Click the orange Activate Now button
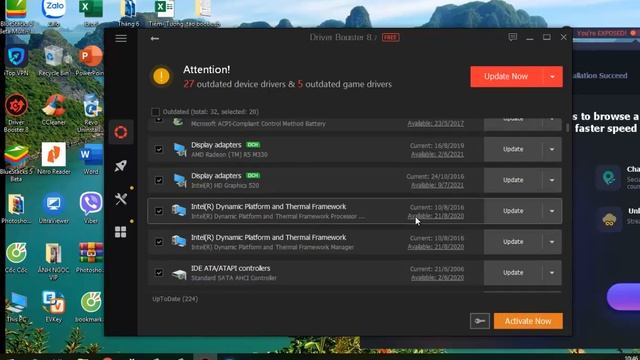Image resolution: width=640 pixels, height=360 pixels. [528, 321]
